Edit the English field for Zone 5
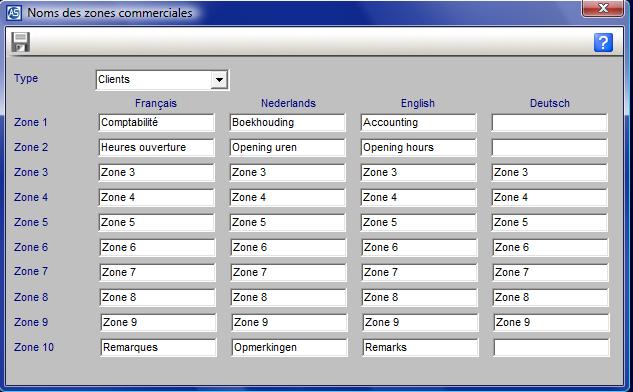 click(418, 222)
